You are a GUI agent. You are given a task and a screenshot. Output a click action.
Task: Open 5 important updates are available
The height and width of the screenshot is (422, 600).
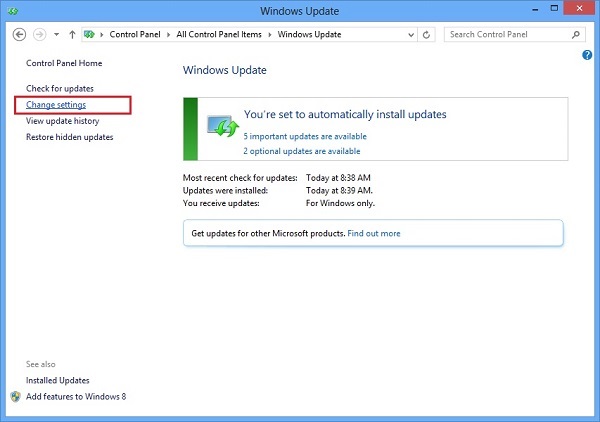[305, 136]
